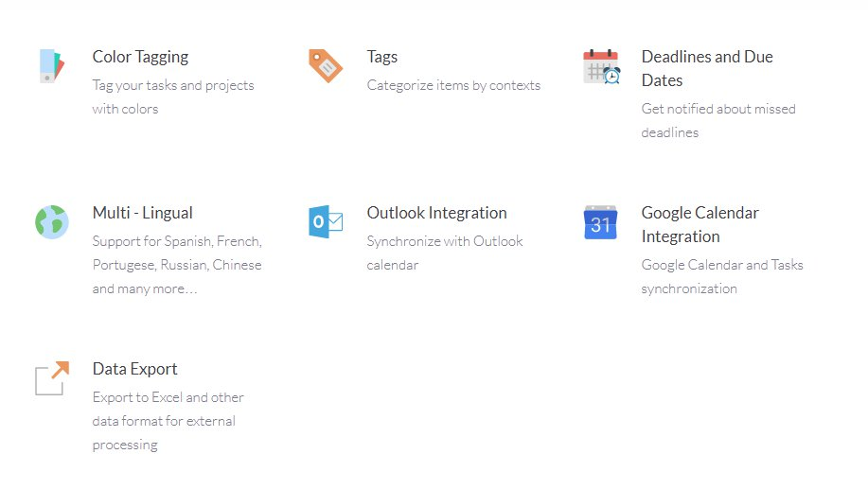Screen dimensions: 868x489
Task: Click 'Export to Excel and other' description
Action: click(x=168, y=397)
